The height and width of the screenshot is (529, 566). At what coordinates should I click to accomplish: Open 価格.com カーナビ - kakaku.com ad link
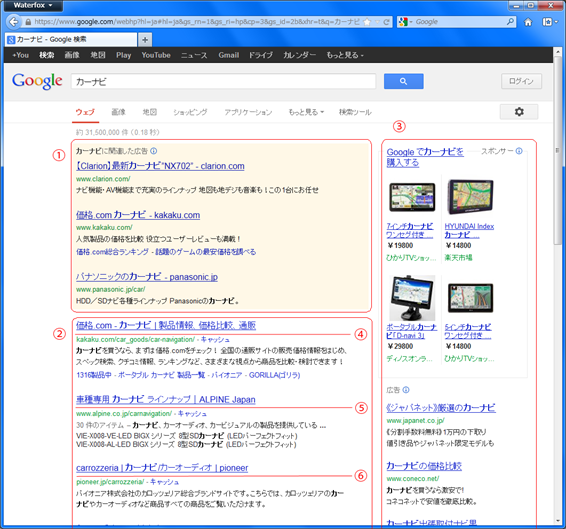click(138, 215)
